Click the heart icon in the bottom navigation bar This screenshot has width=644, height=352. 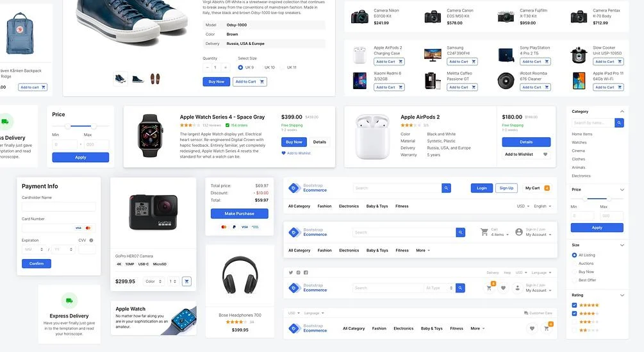(532, 328)
